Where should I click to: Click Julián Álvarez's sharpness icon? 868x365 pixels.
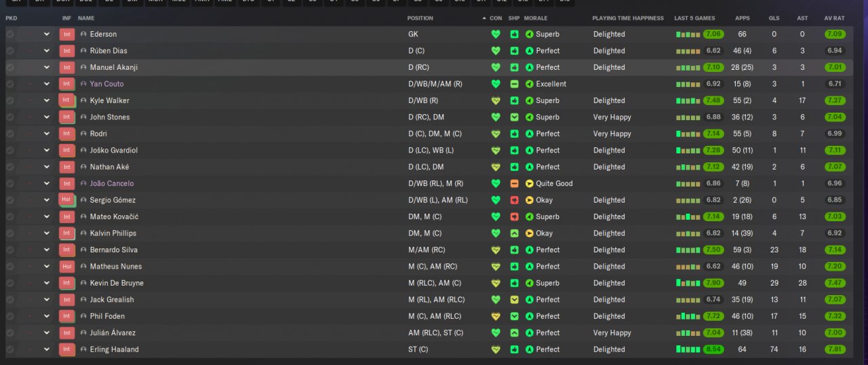[515, 332]
